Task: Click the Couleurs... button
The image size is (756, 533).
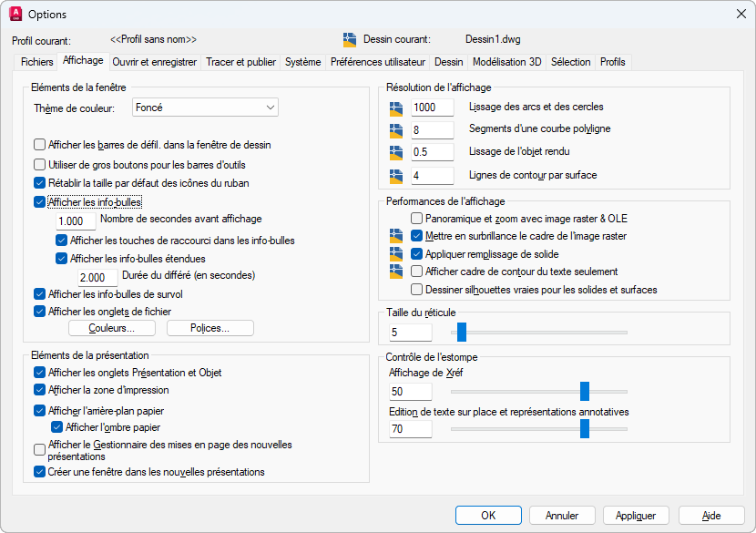Action: pos(112,328)
